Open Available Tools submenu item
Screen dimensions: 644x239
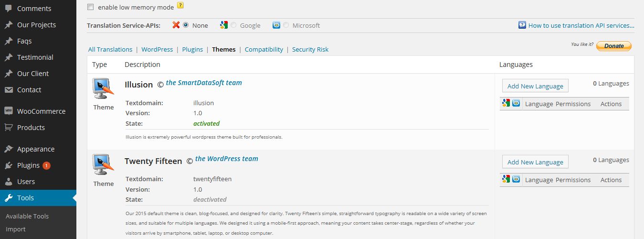(x=27, y=216)
